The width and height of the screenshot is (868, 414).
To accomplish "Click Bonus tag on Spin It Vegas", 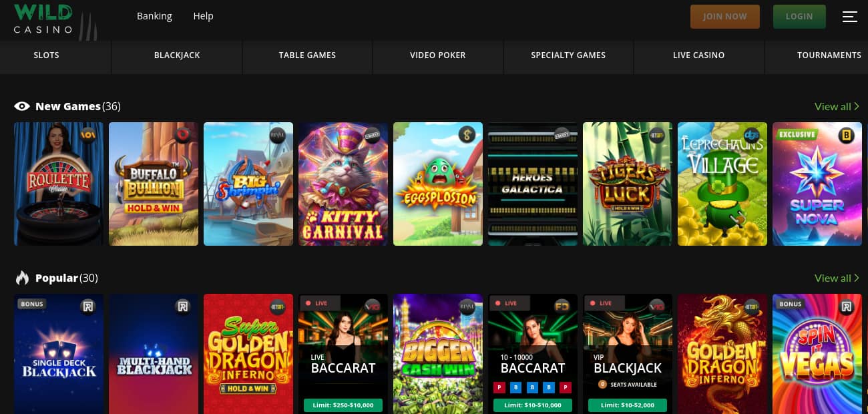I will (791, 304).
